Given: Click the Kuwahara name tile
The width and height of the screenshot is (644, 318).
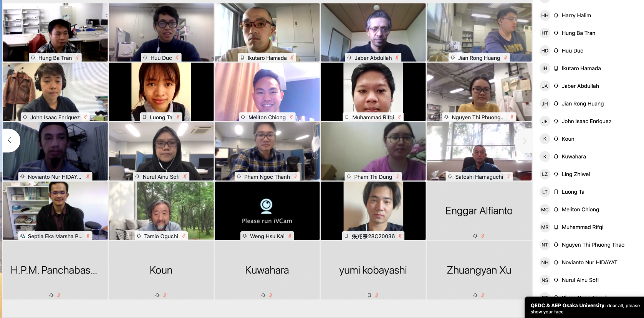Looking at the screenshot, I should tap(267, 270).
